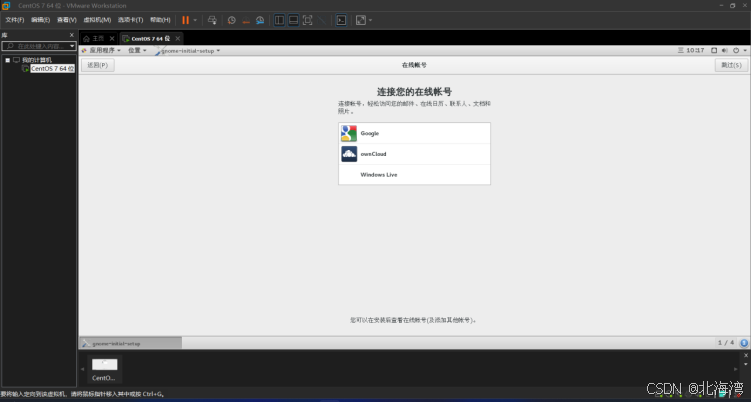
Task: Close the thumbnail bar
Action: click(746, 356)
